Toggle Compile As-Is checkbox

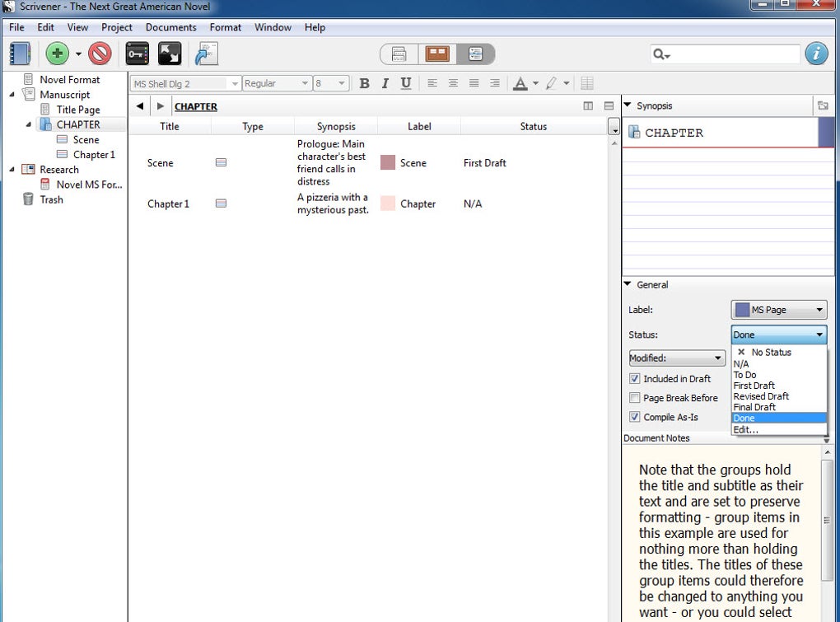(635, 417)
